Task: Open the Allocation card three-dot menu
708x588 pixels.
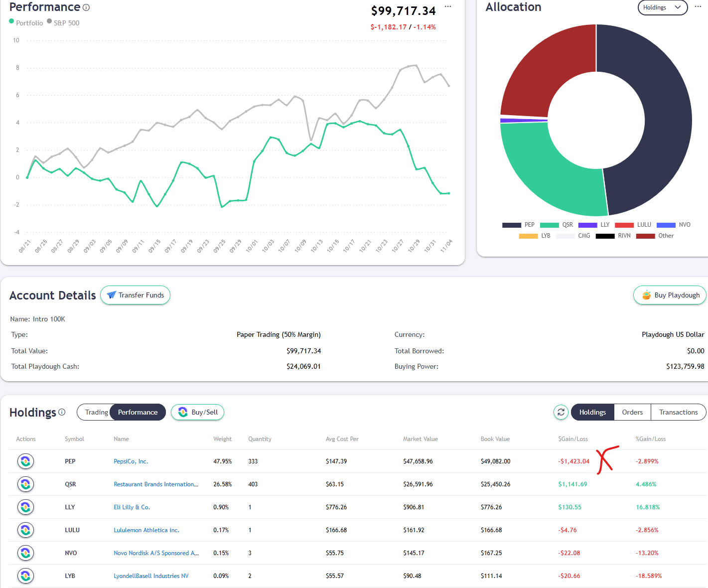Action: [x=698, y=6]
